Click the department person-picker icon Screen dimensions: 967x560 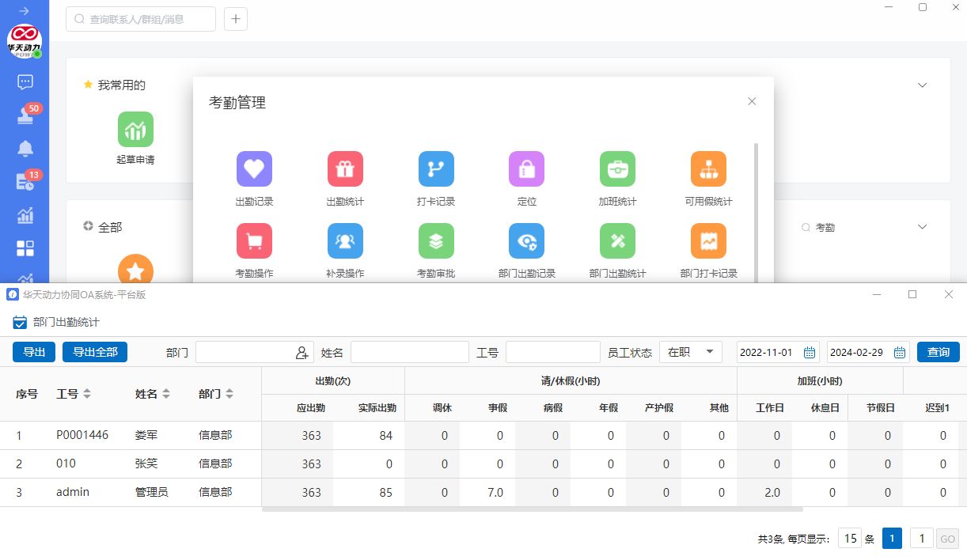click(301, 353)
